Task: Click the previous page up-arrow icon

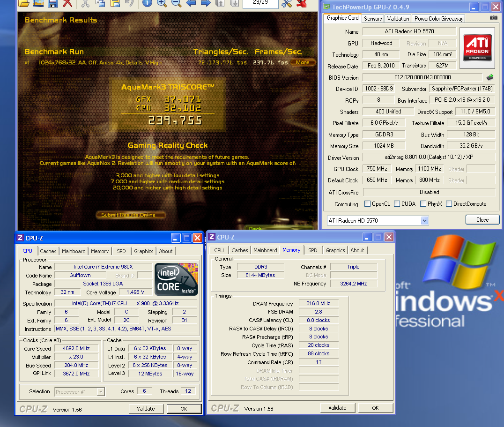Action: (x=220, y=3)
